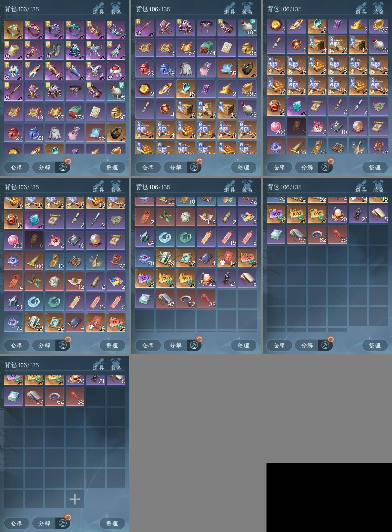The width and height of the screenshot is (392, 532).
Task: In top-right panel, select the pink heart orb 200
Action: pyautogui.click(x=276, y=127)
